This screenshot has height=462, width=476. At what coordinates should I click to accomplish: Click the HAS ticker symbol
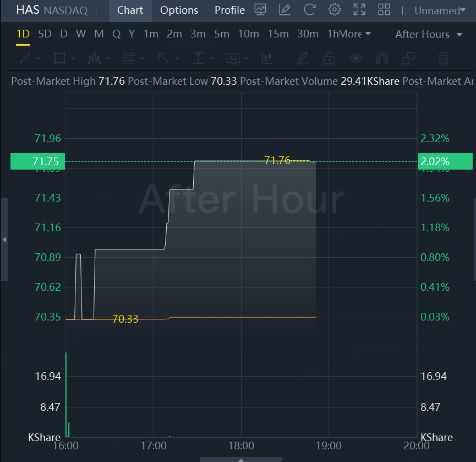(x=27, y=10)
